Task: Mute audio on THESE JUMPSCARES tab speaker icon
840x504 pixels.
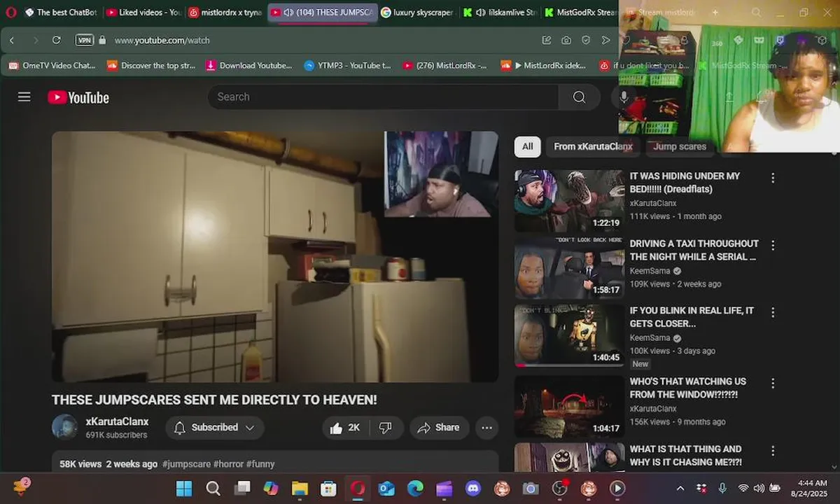Action: pos(288,13)
